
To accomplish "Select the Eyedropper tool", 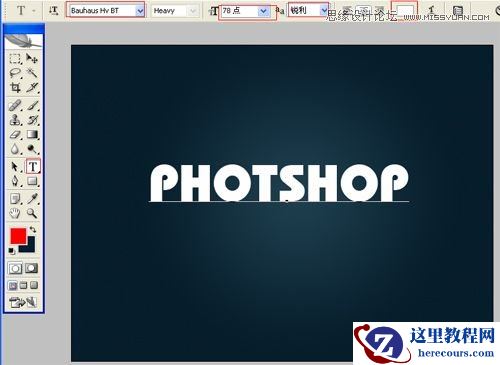I will coord(32,199).
